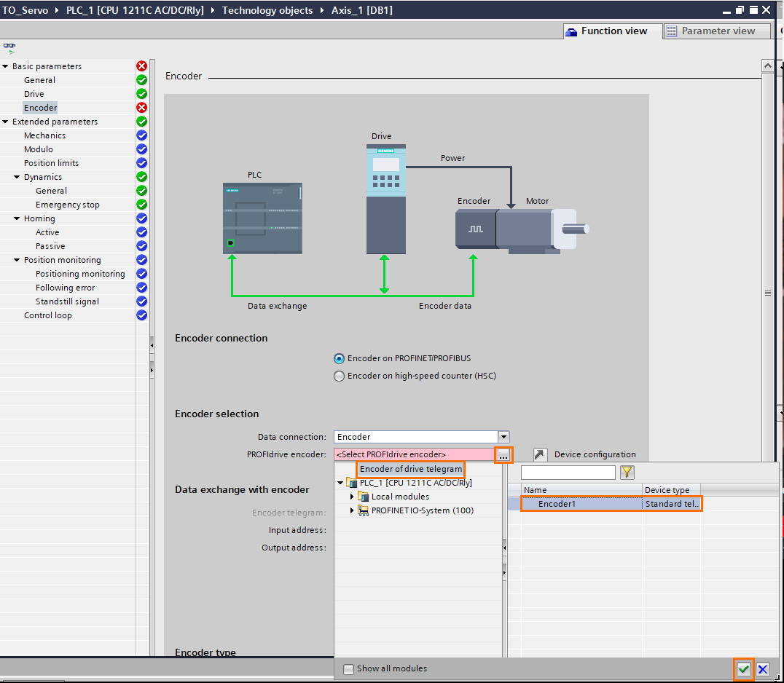Click the Drive device image in diagram
The image size is (784, 683).
(386, 199)
